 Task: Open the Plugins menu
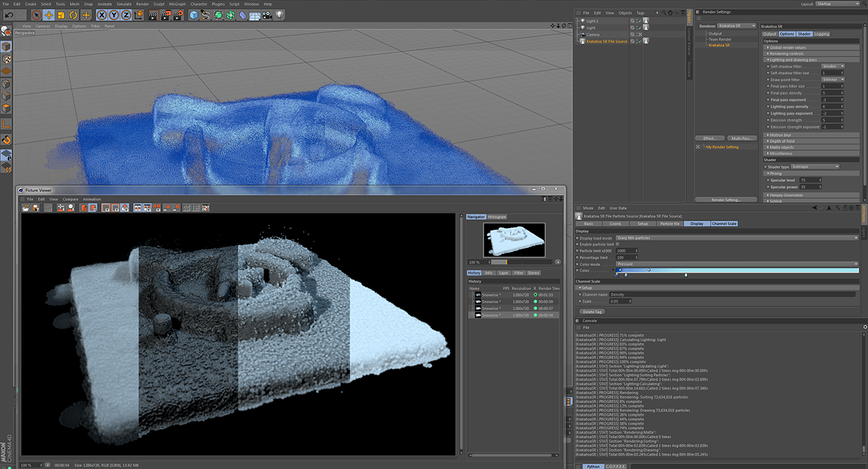[218, 3]
